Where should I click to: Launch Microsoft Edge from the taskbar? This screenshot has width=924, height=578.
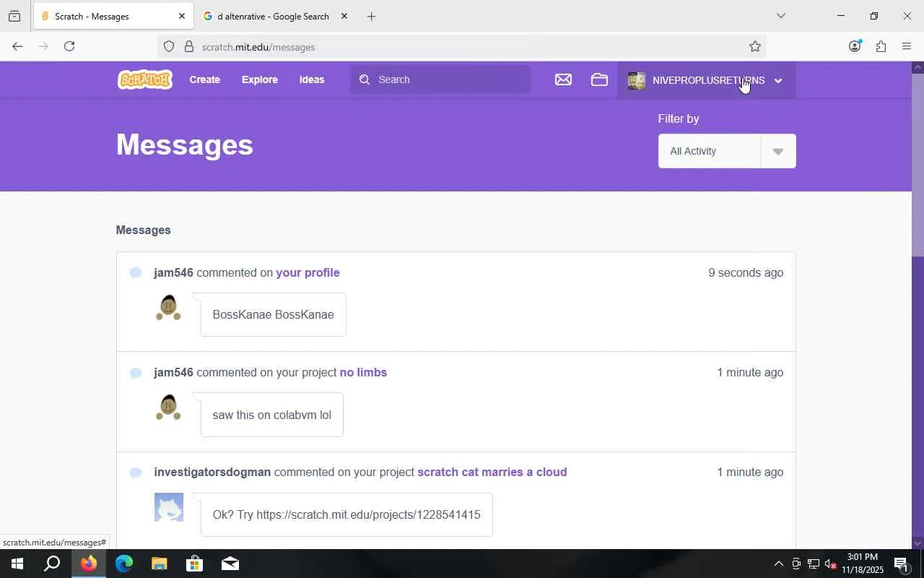click(124, 564)
